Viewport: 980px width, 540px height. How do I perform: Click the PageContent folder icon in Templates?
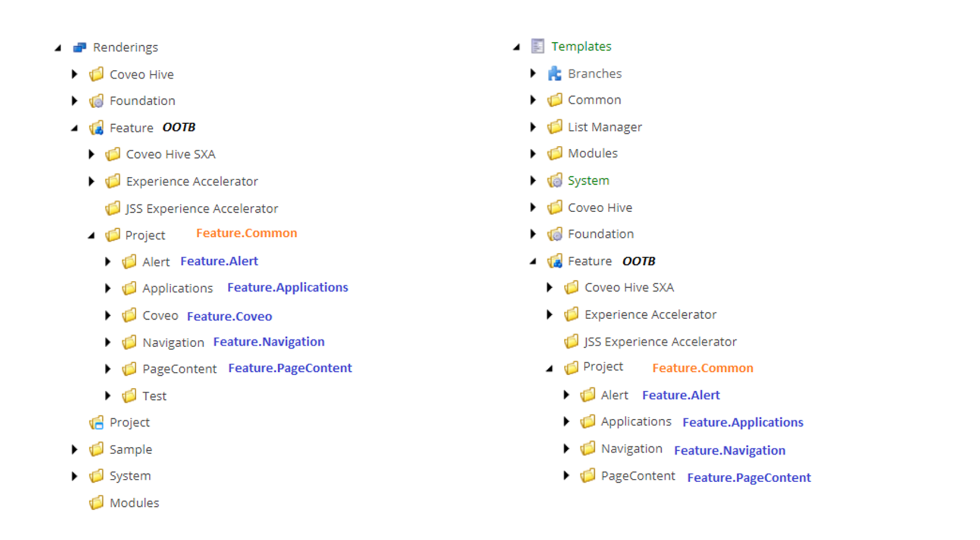587,475
